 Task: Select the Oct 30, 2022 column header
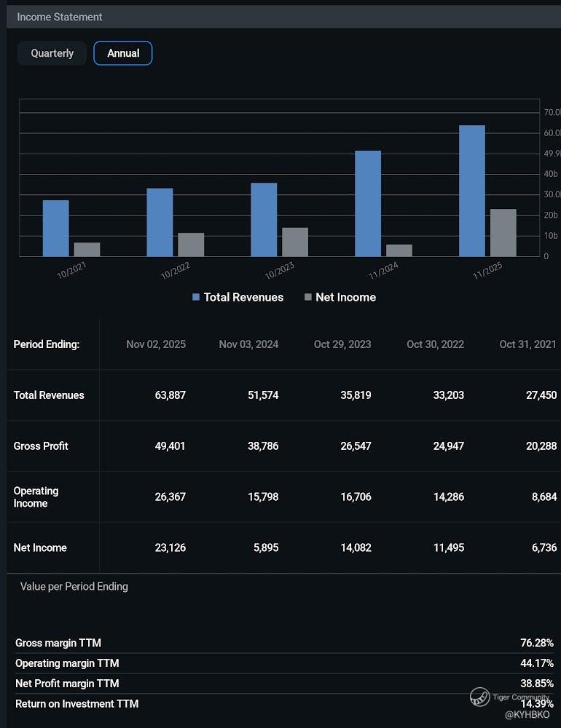[436, 344]
